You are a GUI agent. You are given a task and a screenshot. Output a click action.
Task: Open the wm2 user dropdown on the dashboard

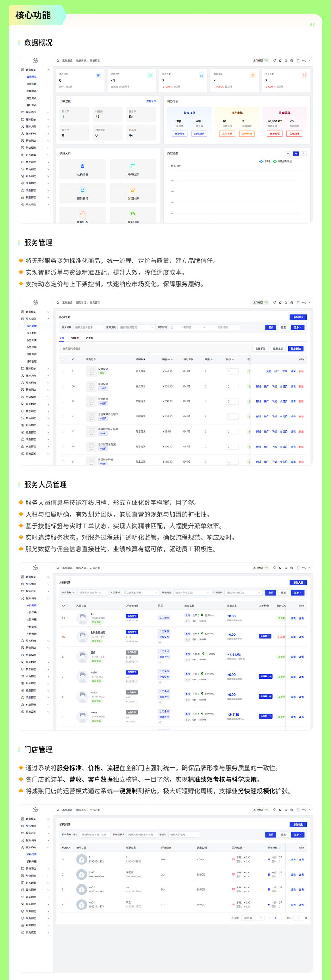(303, 60)
